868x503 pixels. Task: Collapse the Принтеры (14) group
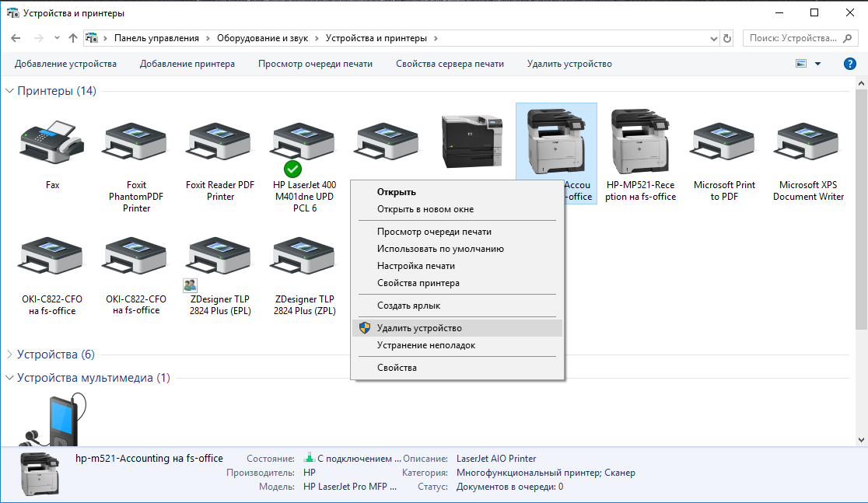(9, 91)
